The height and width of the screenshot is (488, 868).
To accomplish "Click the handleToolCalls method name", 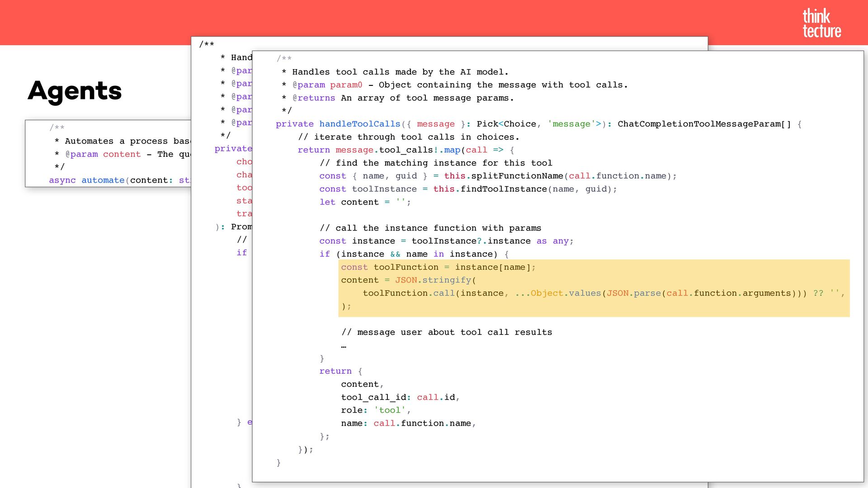I will coord(359,124).
